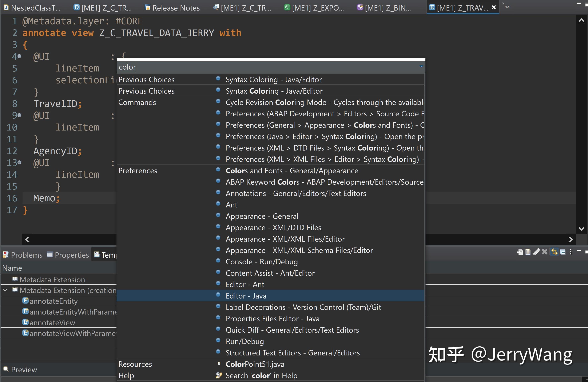Viewport: 588px width, 382px height.
Task: Open the Templates view menu
Action: 571,252
